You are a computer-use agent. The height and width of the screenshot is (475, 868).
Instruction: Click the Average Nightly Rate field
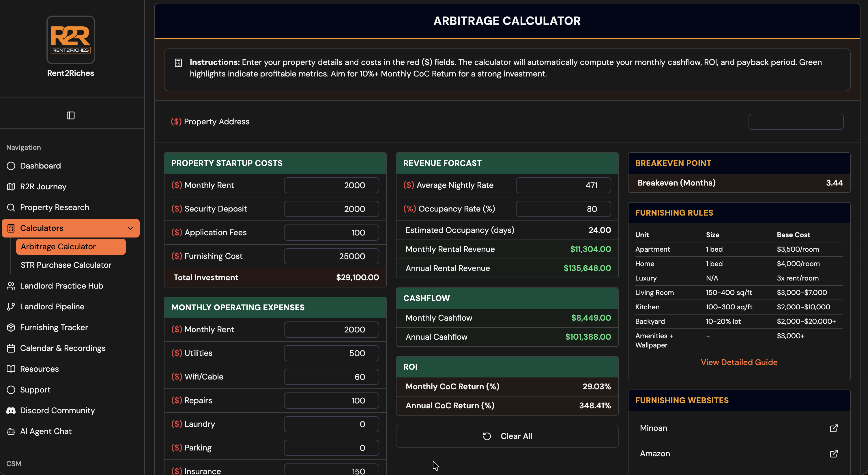pos(563,185)
